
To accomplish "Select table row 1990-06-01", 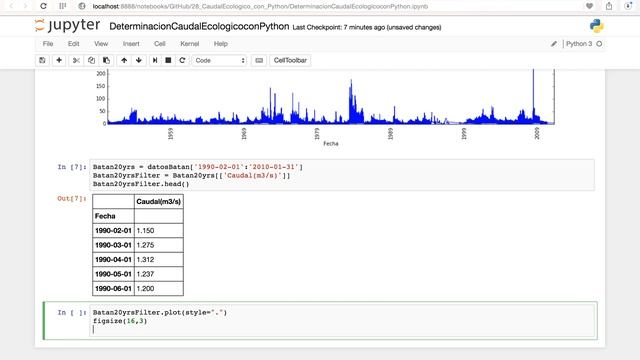I will pos(138,289).
